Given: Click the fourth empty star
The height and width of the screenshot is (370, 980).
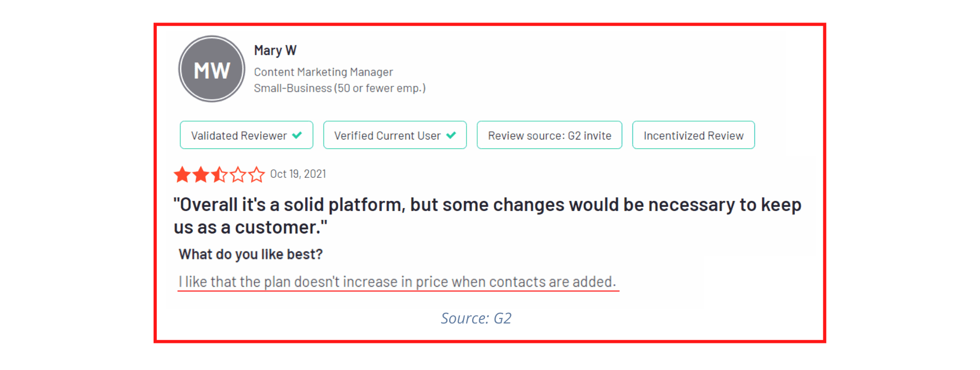Looking at the screenshot, I should point(238,175).
